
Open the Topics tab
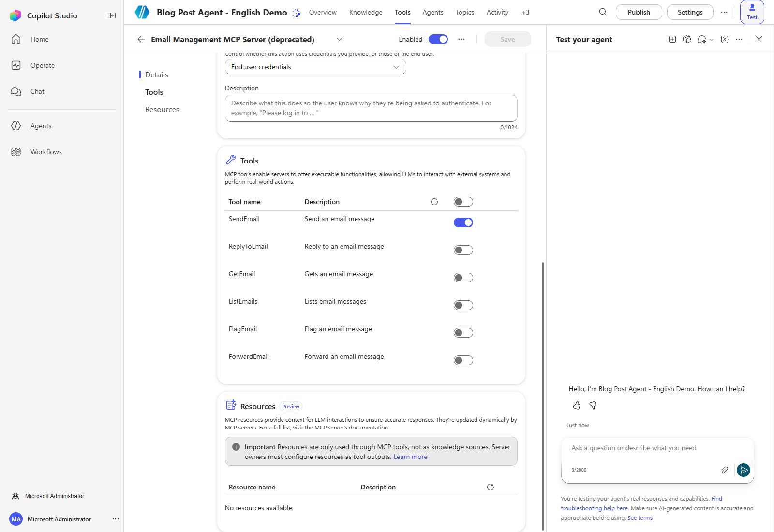[465, 12]
